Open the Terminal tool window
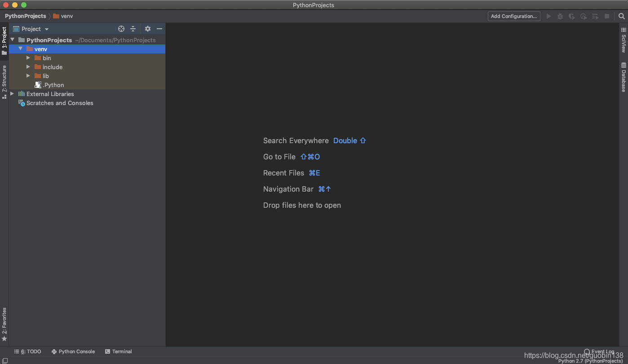The height and width of the screenshot is (364, 628). 119,351
